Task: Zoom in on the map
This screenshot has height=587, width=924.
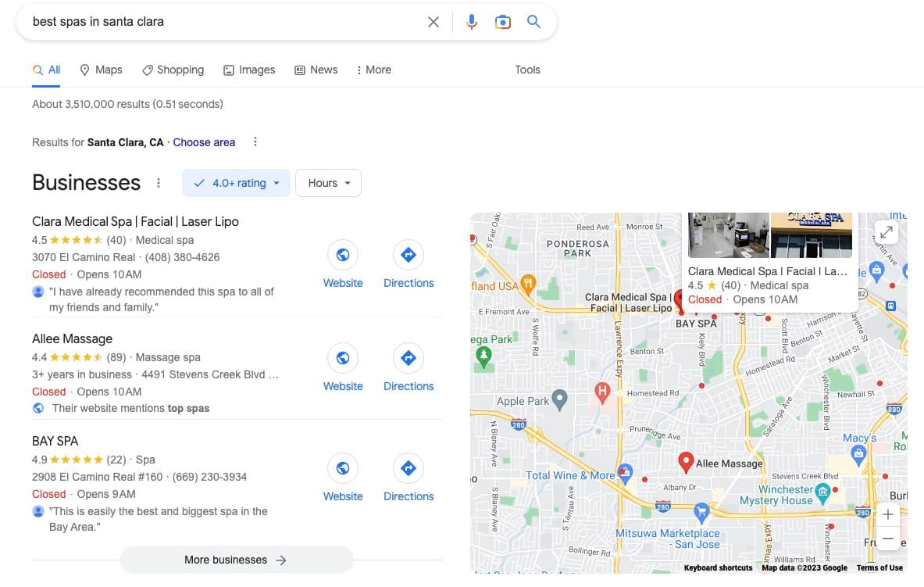Action: [888, 514]
